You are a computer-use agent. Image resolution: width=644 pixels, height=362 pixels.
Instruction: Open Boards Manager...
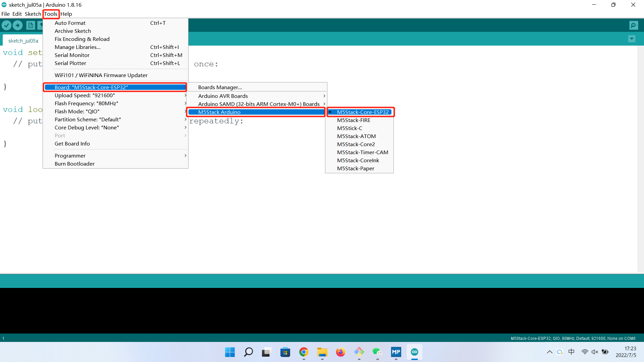[x=220, y=87]
